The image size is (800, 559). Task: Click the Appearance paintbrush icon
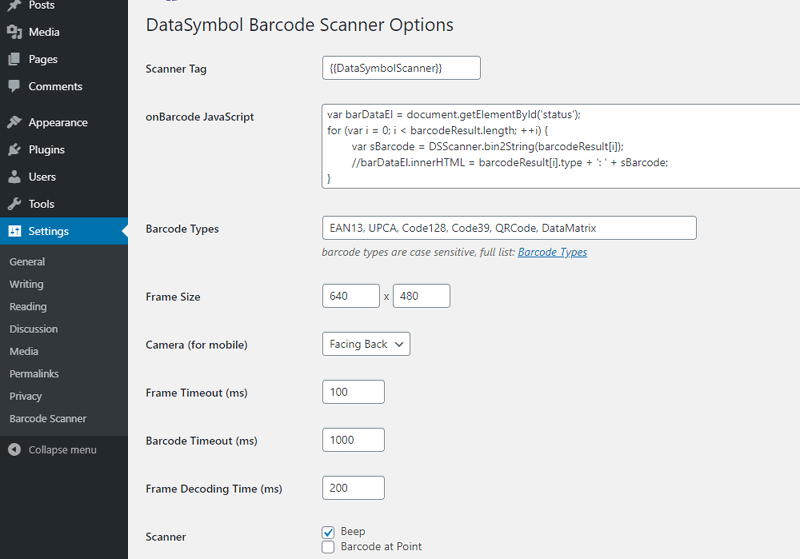(14, 122)
